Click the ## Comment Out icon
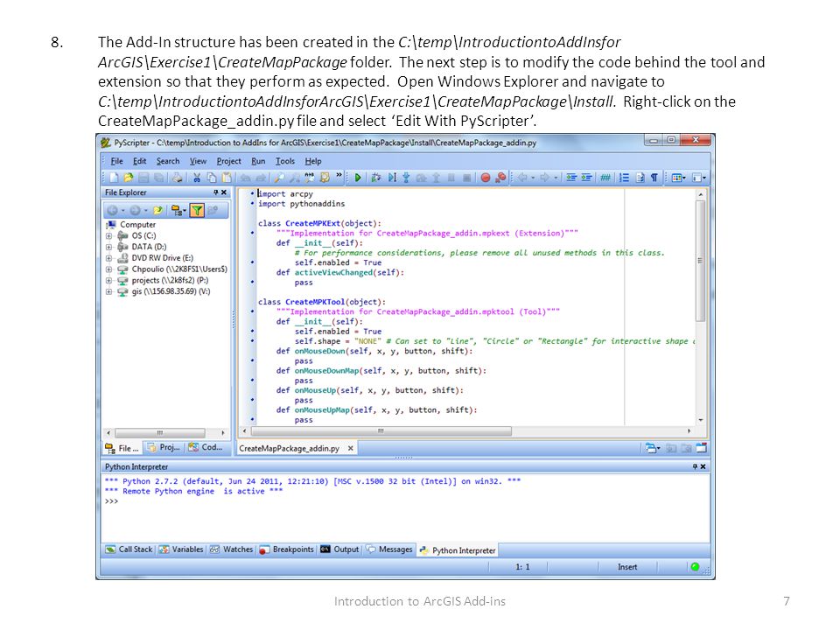840x630 pixels. point(605,178)
